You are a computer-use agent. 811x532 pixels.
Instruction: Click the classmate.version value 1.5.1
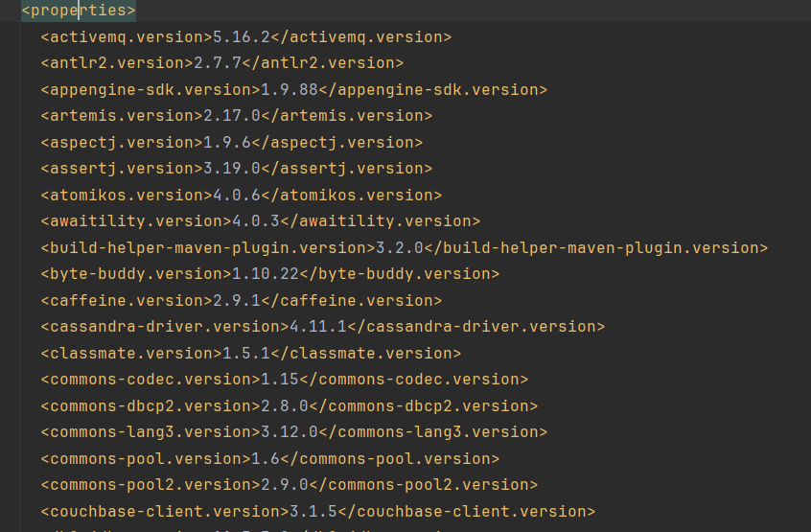[x=246, y=354]
